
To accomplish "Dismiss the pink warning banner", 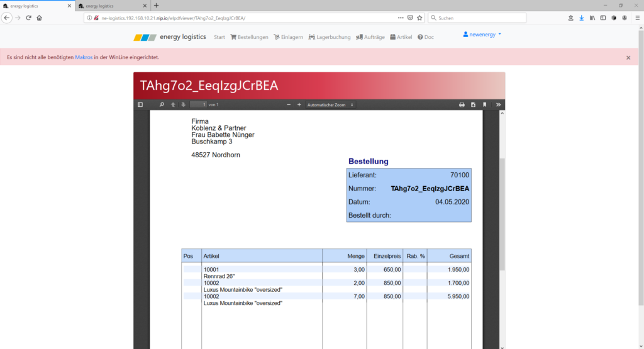I will pos(628,57).
